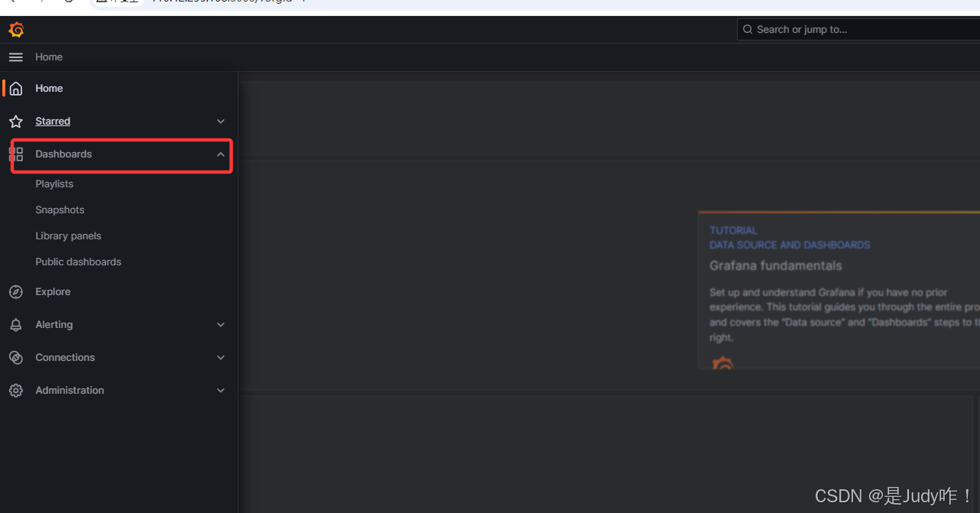Open Home in the sidebar
The width and height of the screenshot is (980, 513).
(x=49, y=89)
